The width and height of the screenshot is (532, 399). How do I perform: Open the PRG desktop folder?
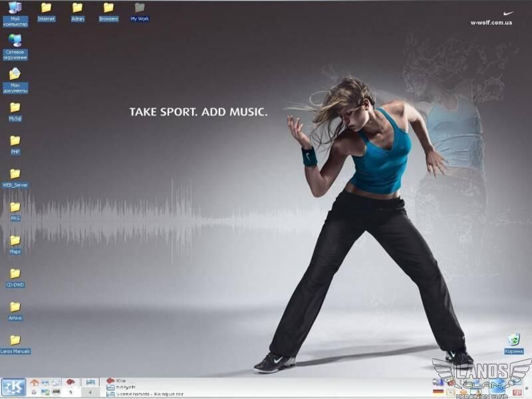pyautogui.click(x=15, y=207)
